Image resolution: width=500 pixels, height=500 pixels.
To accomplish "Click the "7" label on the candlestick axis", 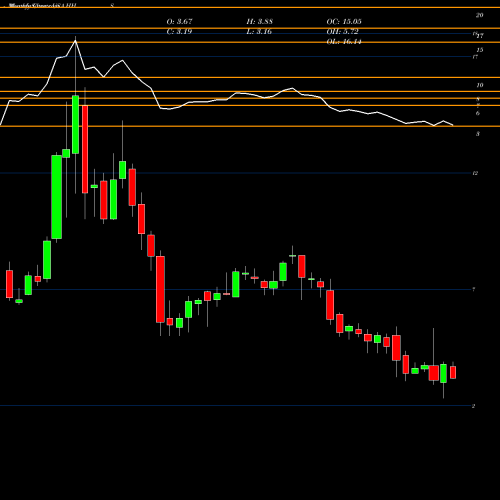I will [x=474, y=290].
